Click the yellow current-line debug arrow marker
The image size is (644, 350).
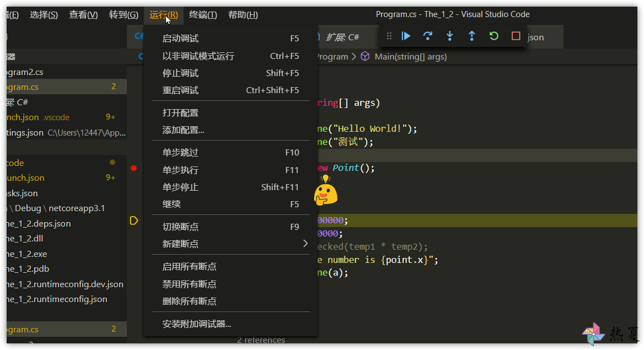pyautogui.click(x=134, y=220)
